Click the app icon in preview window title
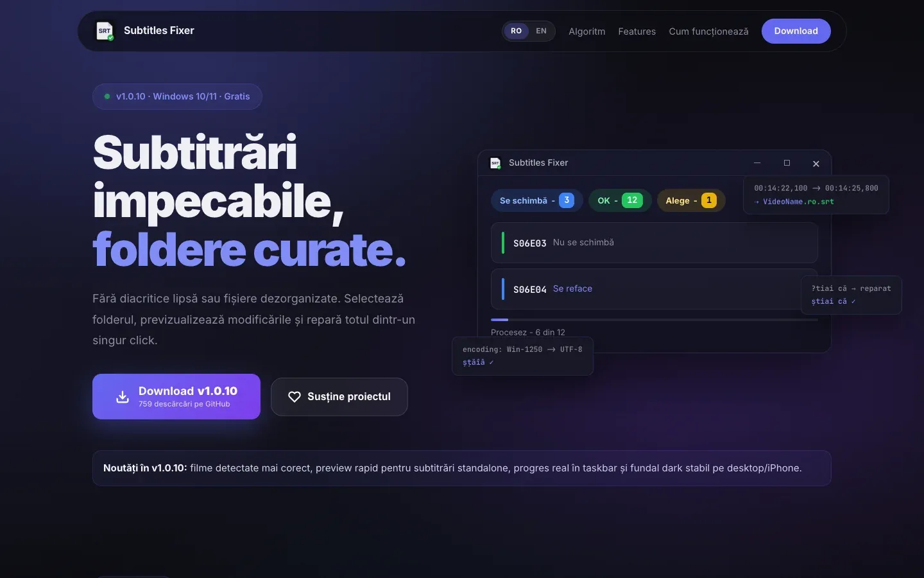Viewport: 924px width, 578px height. click(495, 163)
